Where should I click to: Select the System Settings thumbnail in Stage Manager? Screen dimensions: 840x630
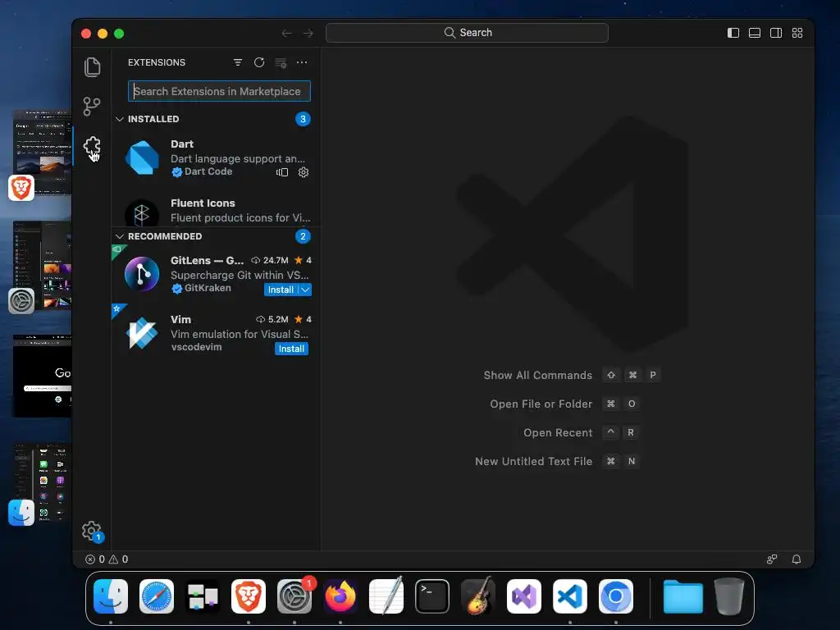[42, 265]
